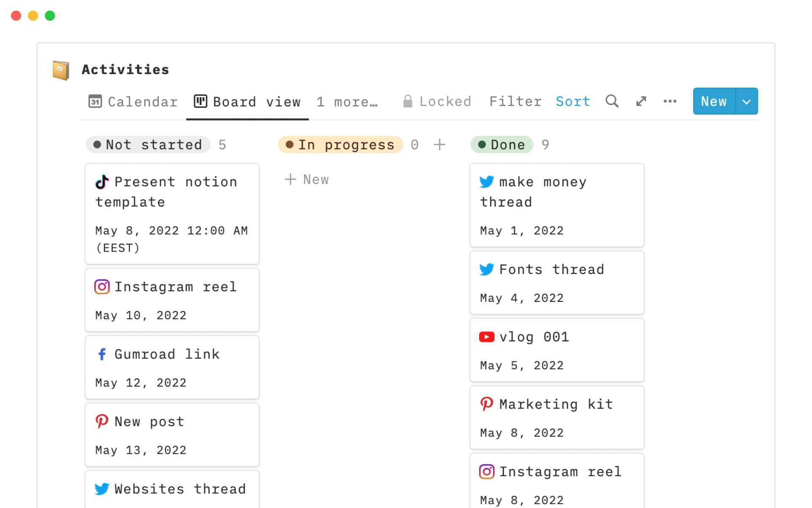The height and width of the screenshot is (508, 812).
Task: Click the Activities notebook page icon
Action: (61, 70)
